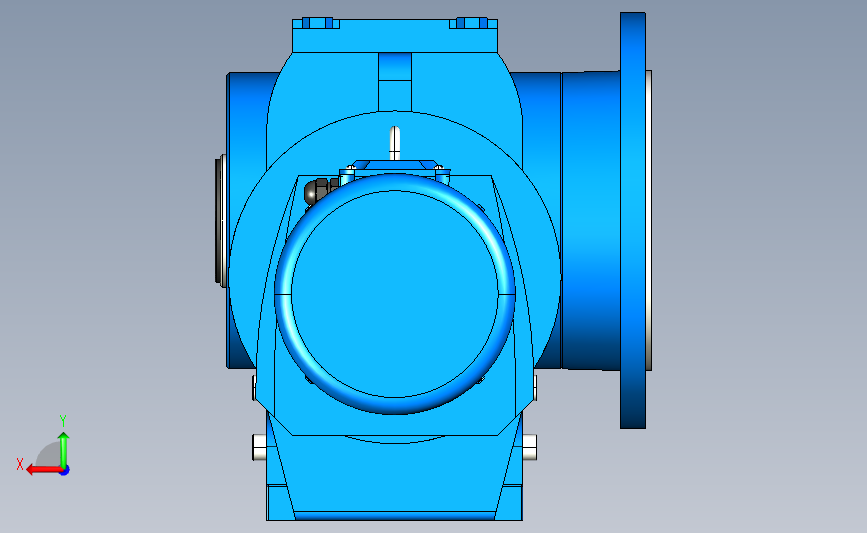Pick the white bolt head at lower right
The image size is (867, 533).
coord(529,447)
